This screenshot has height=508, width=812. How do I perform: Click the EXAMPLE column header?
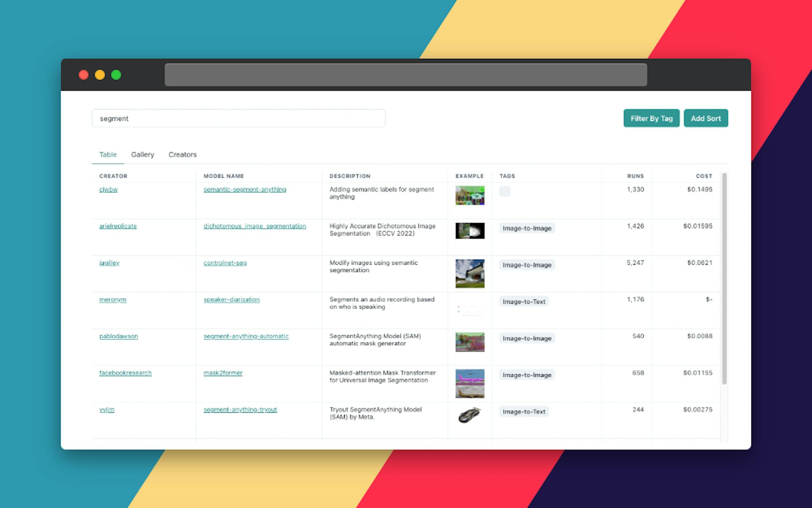tap(469, 176)
